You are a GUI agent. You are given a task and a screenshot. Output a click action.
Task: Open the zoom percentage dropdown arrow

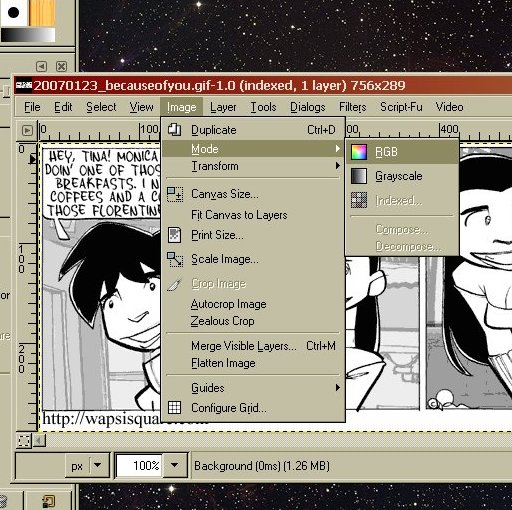174,465
